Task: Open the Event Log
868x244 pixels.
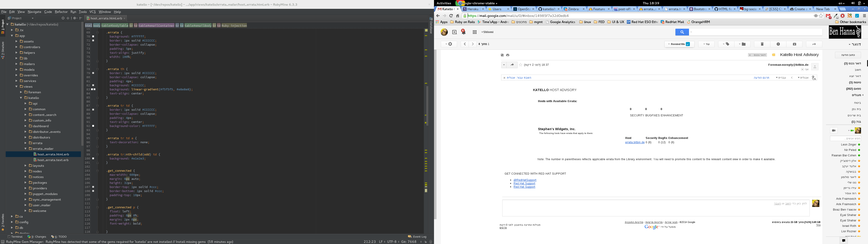Action: click(x=417, y=237)
